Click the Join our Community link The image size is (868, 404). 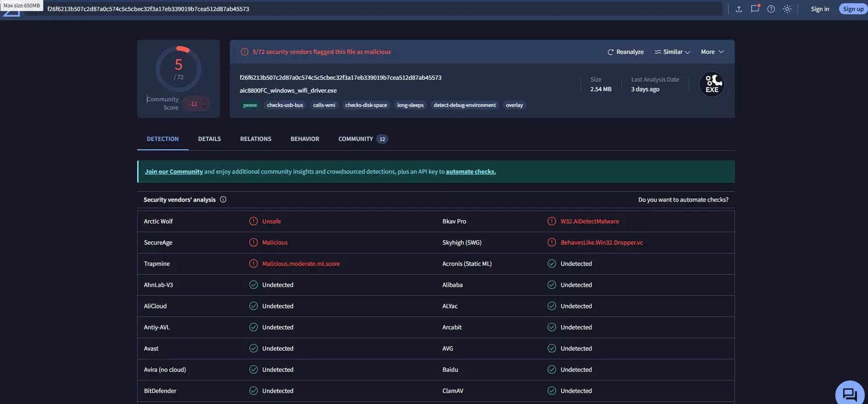pos(174,172)
